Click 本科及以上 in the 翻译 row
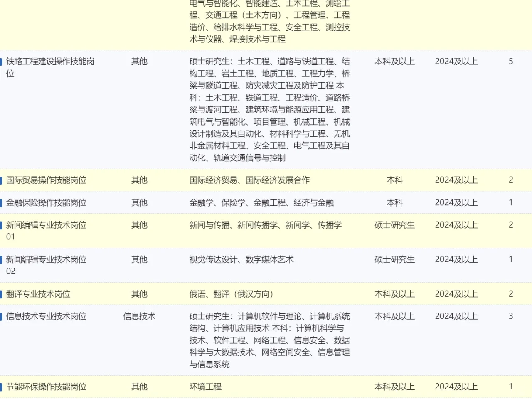The image size is (532, 399). pyautogui.click(x=395, y=294)
